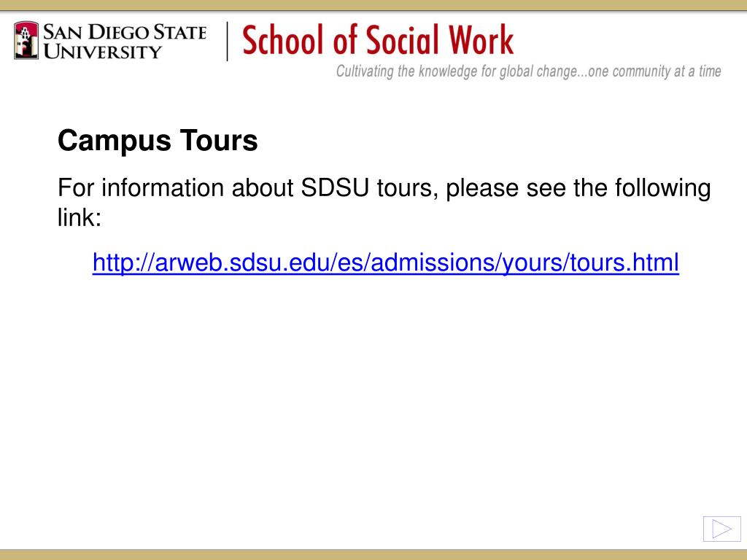Screen dimensions: 747x560
Task: Click the next slide arrow button
Action: point(721,529)
